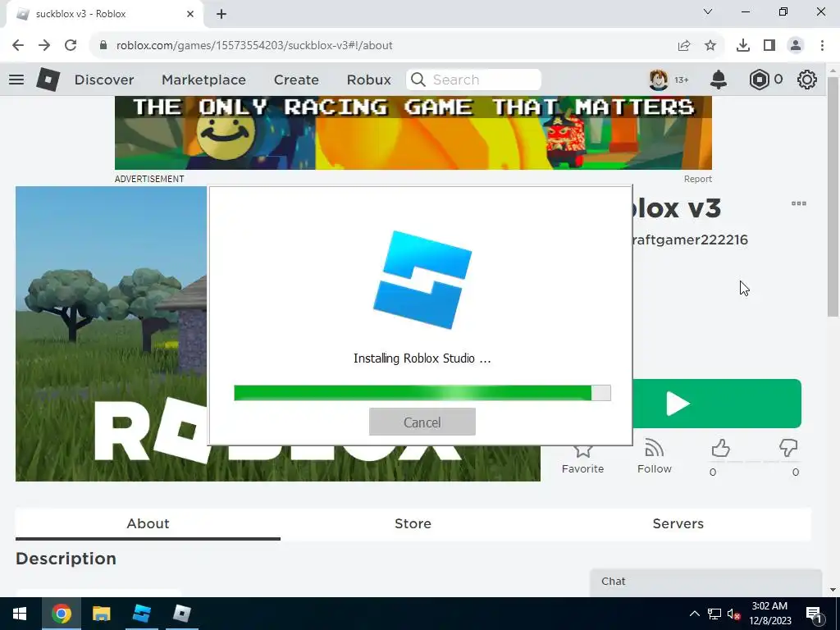Dislike the game with thumbs down

788,449
